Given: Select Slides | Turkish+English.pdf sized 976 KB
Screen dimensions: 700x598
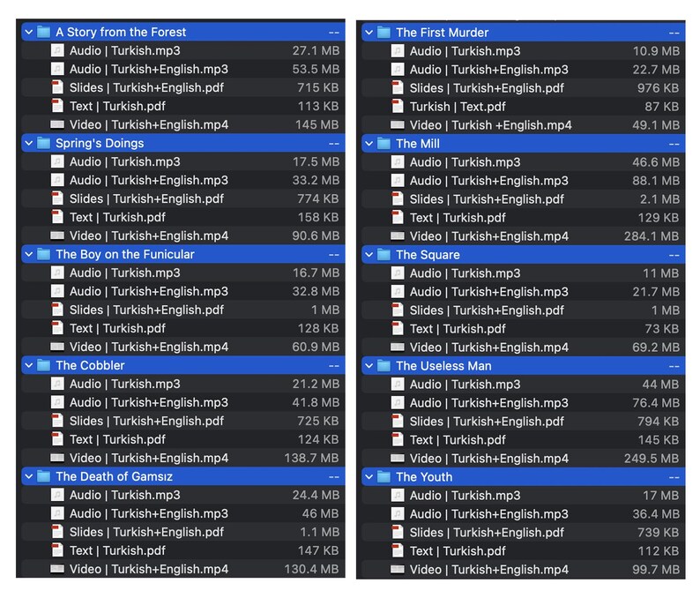Looking at the screenshot, I should pos(487,88).
